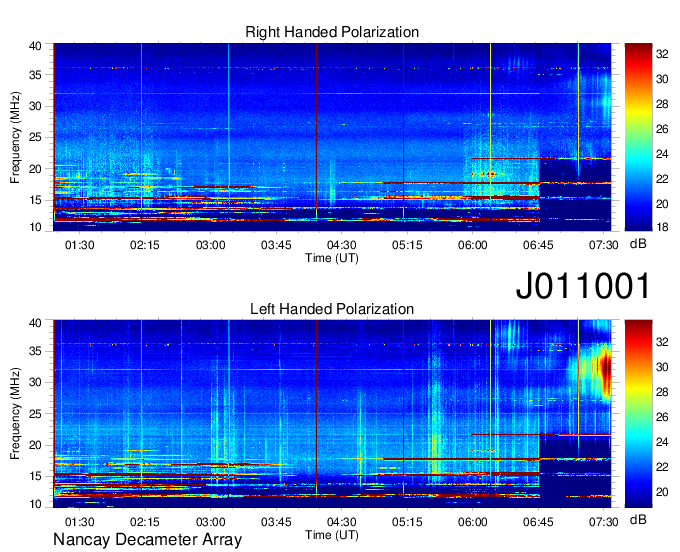Click the "20" frequency tick of the left-handed plot
The image size is (680, 552).
click(x=36, y=445)
